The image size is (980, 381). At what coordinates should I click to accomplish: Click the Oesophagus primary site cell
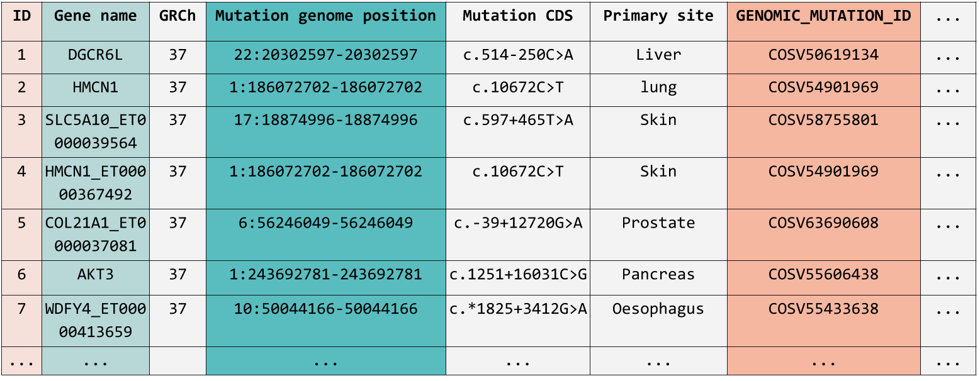click(x=658, y=309)
